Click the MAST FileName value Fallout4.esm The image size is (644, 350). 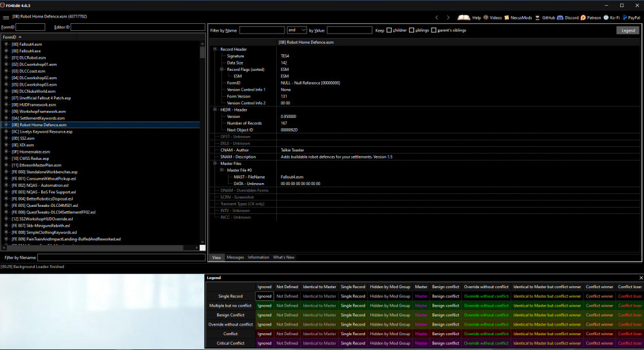coord(292,177)
